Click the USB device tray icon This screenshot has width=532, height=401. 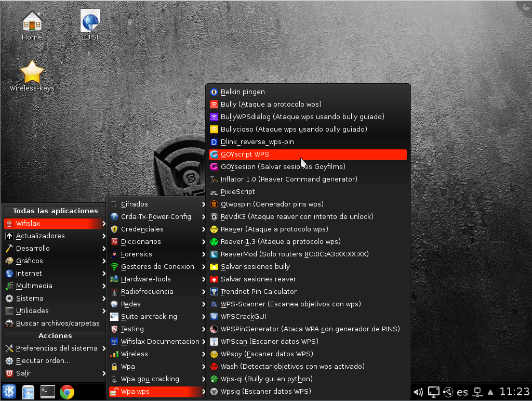coord(448,392)
